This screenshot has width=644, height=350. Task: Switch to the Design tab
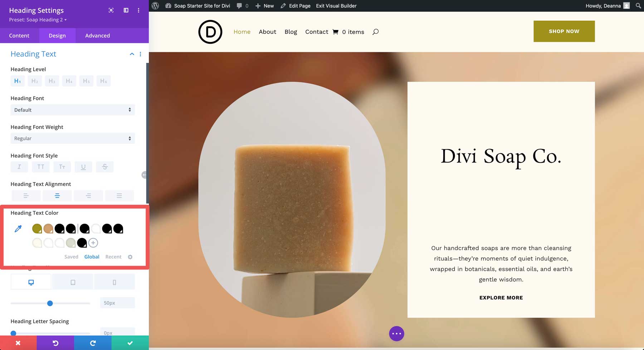pyautogui.click(x=57, y=35)
